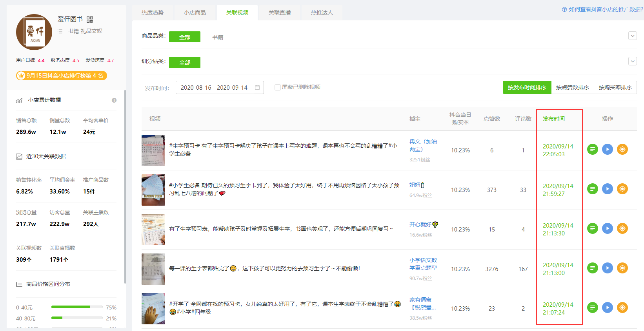
Task: Click the calendar icon in date range field
Action: click(x=257, y=87)
